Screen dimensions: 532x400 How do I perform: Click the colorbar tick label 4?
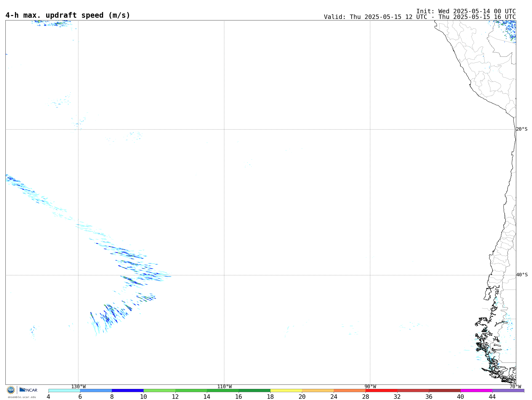(49, 397)
